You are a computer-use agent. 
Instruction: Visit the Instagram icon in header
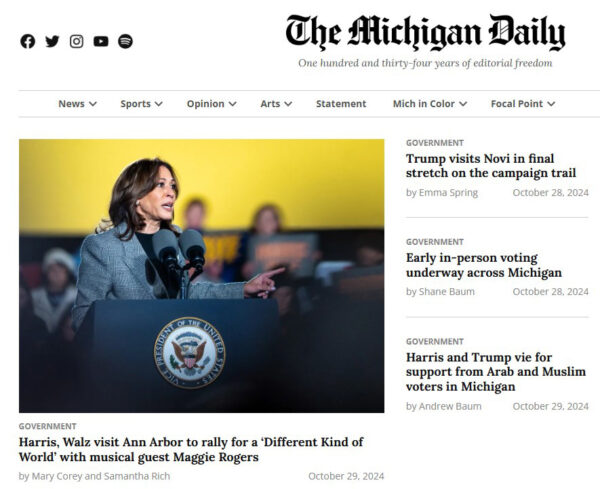(x=77, y=41)
